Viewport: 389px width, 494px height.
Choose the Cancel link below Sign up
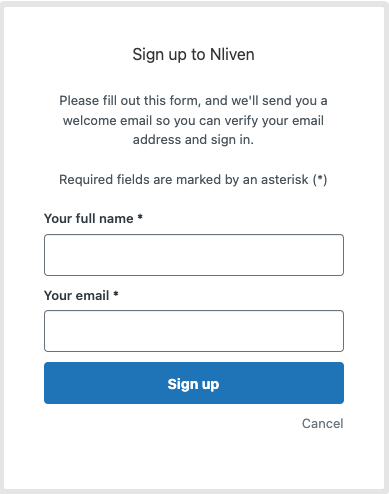pyautogui.click(x=322, y=424)
